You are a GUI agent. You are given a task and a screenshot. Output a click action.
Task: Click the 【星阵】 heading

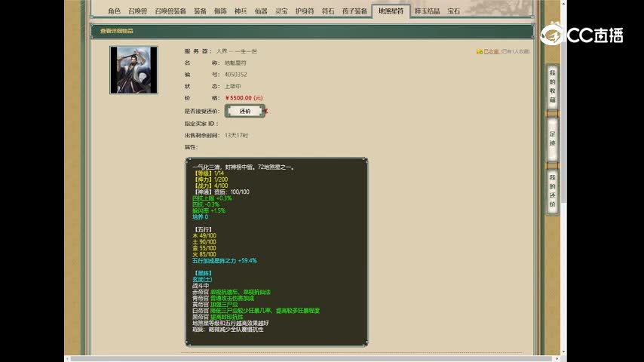(x=202, y=273)
